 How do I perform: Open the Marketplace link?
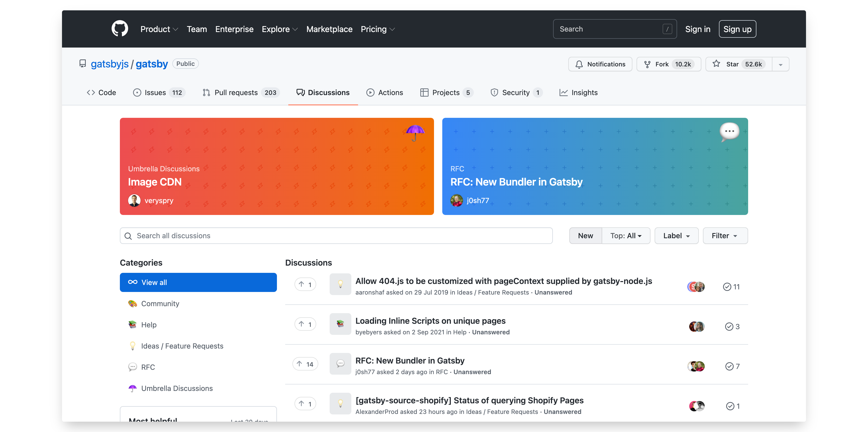tap(329, 29)
